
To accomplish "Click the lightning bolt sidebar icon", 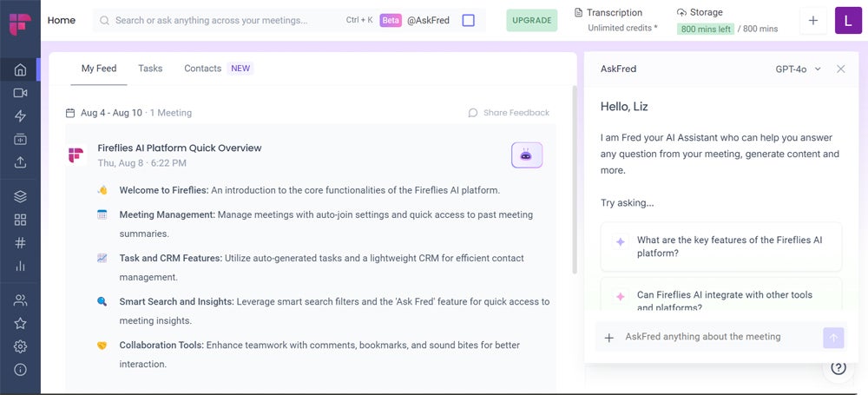I will click(x=20, y=116).
